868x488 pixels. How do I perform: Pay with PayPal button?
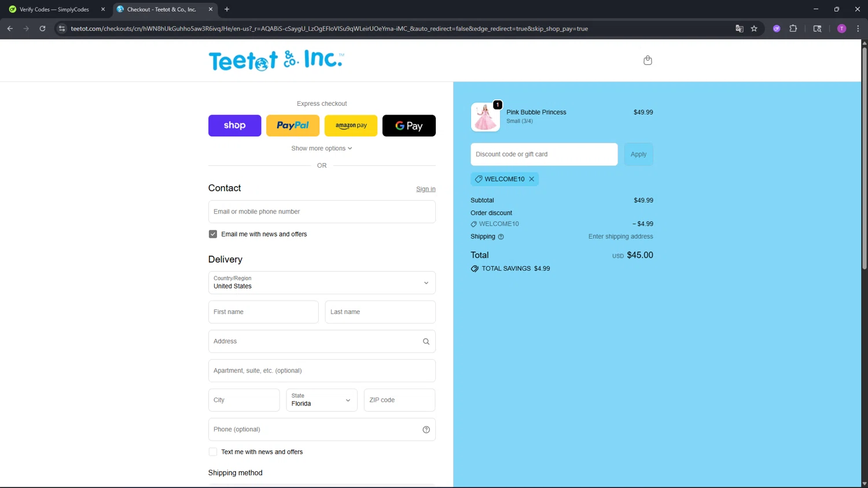[293, 125]
